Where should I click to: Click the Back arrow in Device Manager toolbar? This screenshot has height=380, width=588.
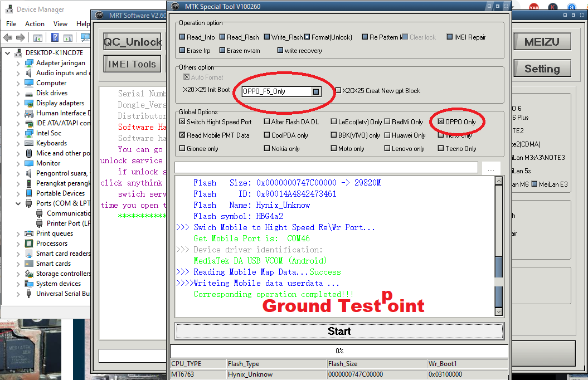tap(7, 37)
